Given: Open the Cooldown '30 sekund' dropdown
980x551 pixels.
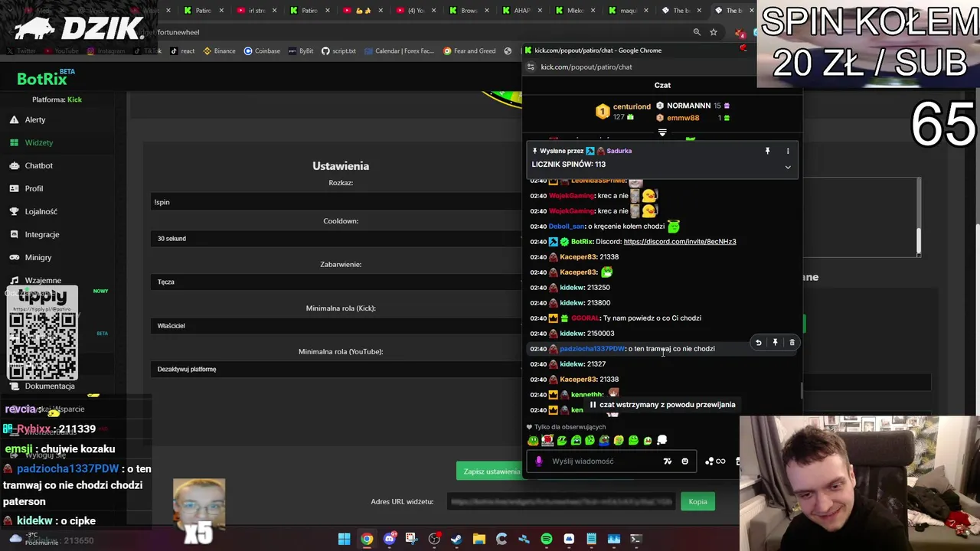Looking at the screenshot, I should click(x=337, y=238).
